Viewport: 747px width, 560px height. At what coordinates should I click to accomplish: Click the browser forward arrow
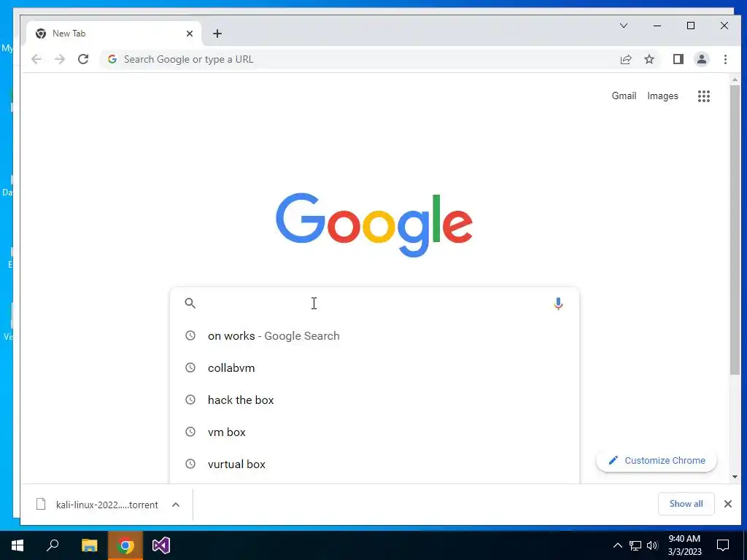tap(60, 59)
